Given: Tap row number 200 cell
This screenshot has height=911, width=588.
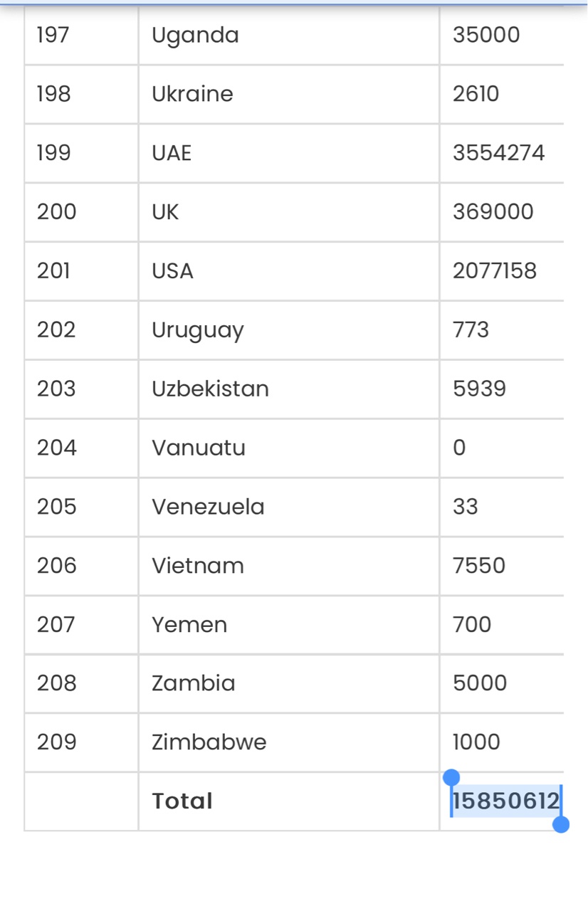Looking at the screenshot, I should pos(57,212).
